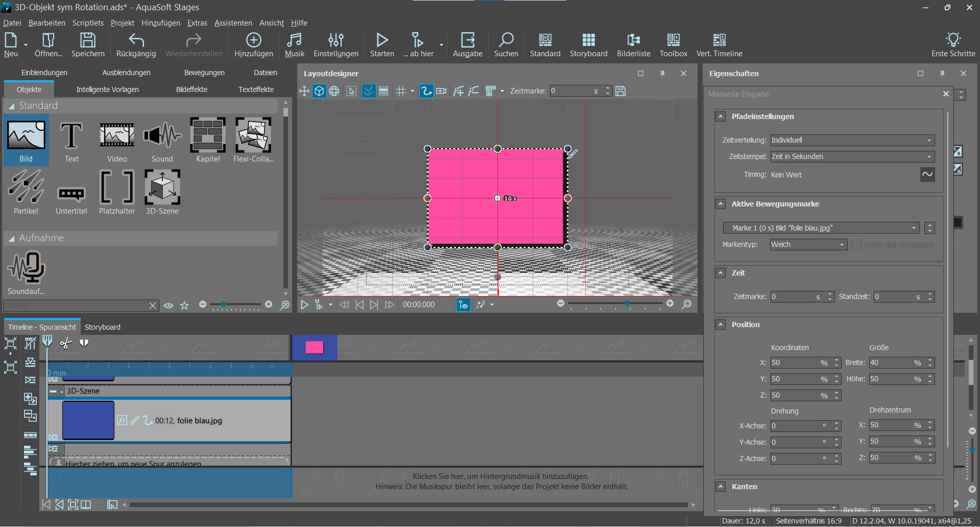Open the Zeitverteilung dropdown
The height and width of the screenshot is (527, 980).
click(x=852, y=140)
